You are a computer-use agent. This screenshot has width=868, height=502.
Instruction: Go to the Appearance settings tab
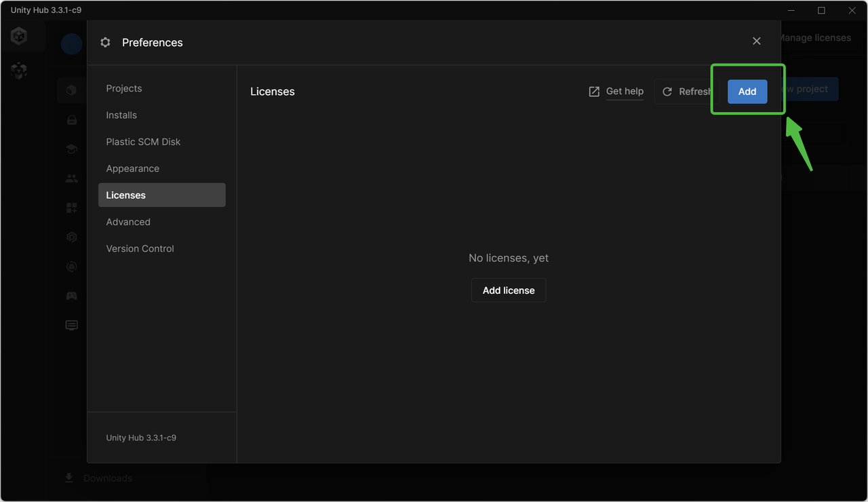[133, 168]
